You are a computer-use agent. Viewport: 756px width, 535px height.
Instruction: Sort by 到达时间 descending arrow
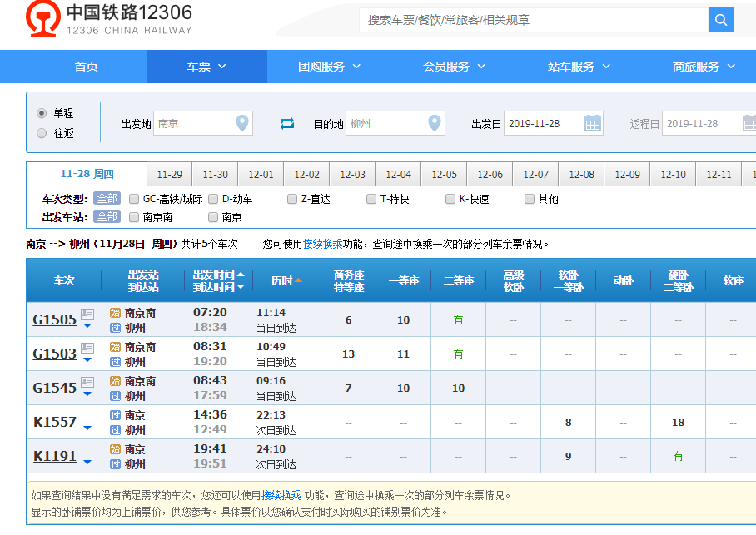pos(241,287)
